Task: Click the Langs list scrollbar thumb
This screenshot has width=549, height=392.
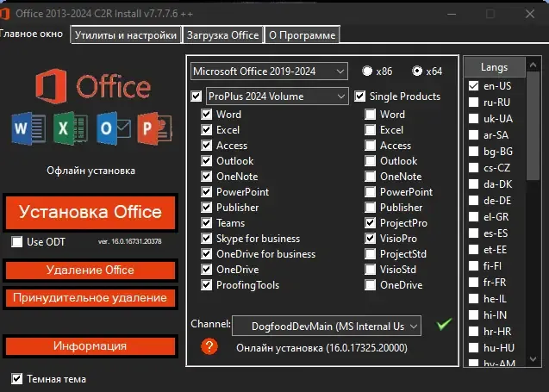Action: click(x=533, y=126)
